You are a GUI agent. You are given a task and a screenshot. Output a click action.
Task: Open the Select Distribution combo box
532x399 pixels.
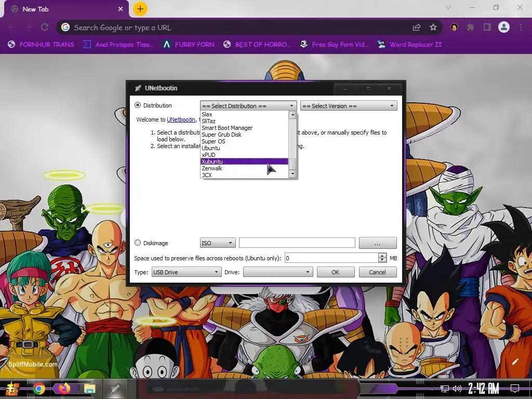pos(248,106)
